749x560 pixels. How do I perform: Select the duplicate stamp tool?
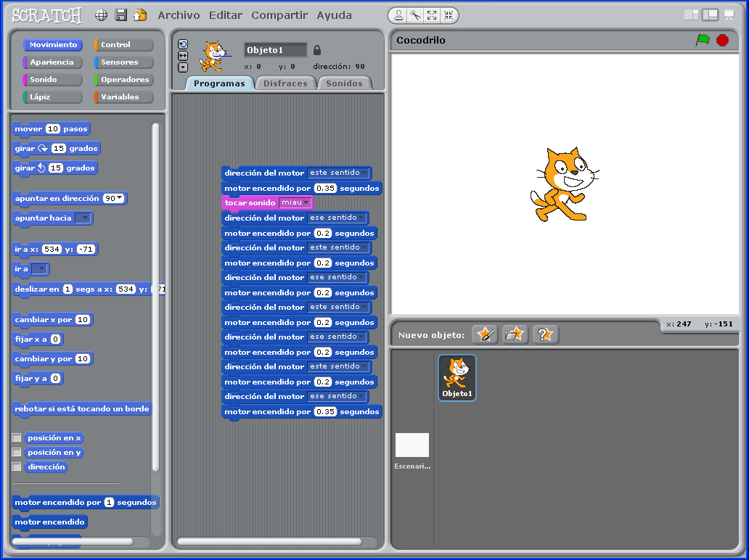click(398, 15)
